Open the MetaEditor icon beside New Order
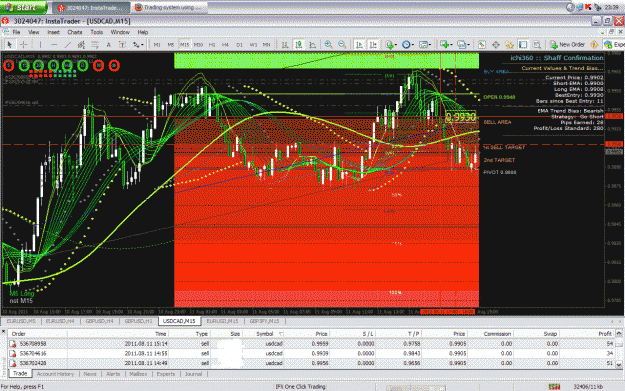 click(x=594, y=45)
